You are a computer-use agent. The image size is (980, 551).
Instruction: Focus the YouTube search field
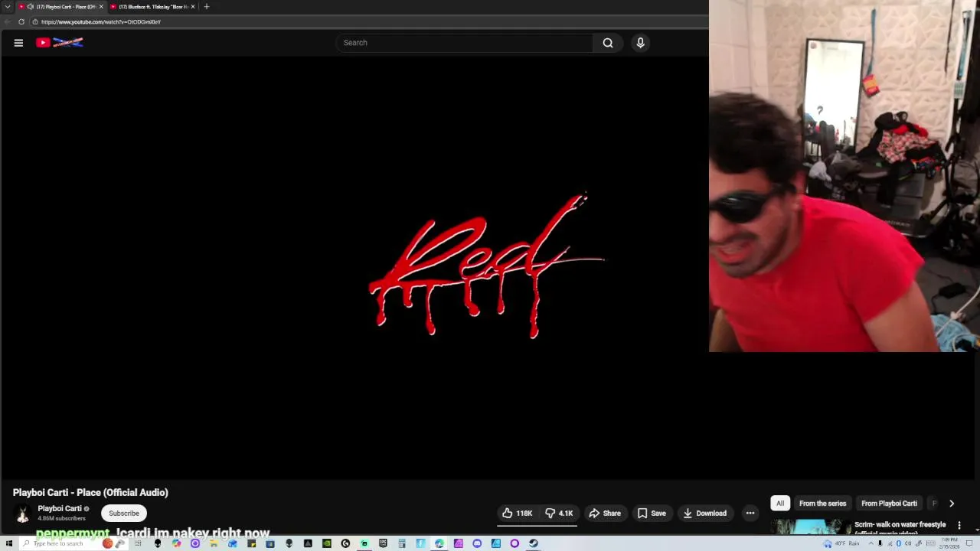464,43
